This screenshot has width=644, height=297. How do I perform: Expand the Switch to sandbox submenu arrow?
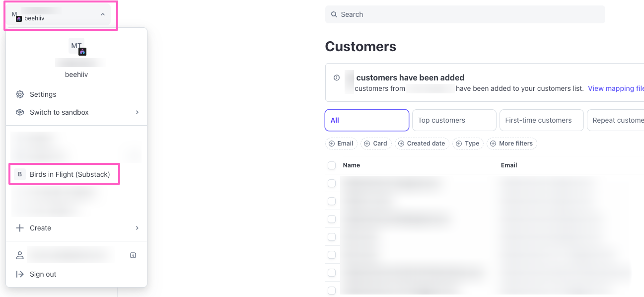[137, 112]
